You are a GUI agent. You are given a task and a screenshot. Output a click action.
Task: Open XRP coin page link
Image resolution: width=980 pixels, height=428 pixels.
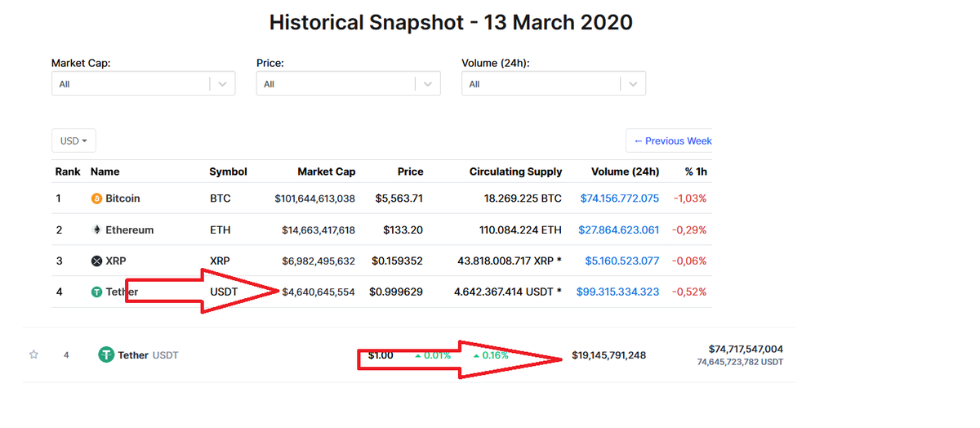tap(115, 261)
